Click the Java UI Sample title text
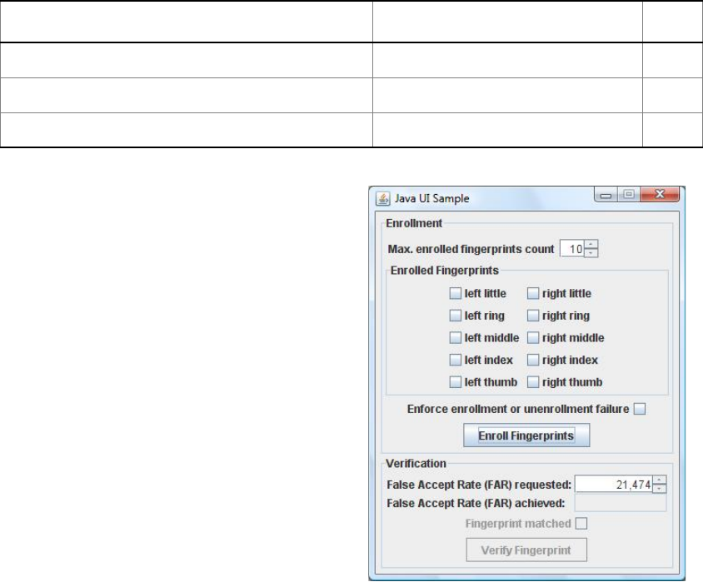728x587 pixels. [431, 199]
